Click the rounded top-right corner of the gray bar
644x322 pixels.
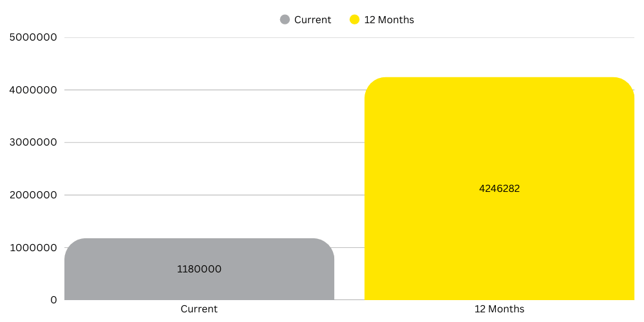(327, 245)
